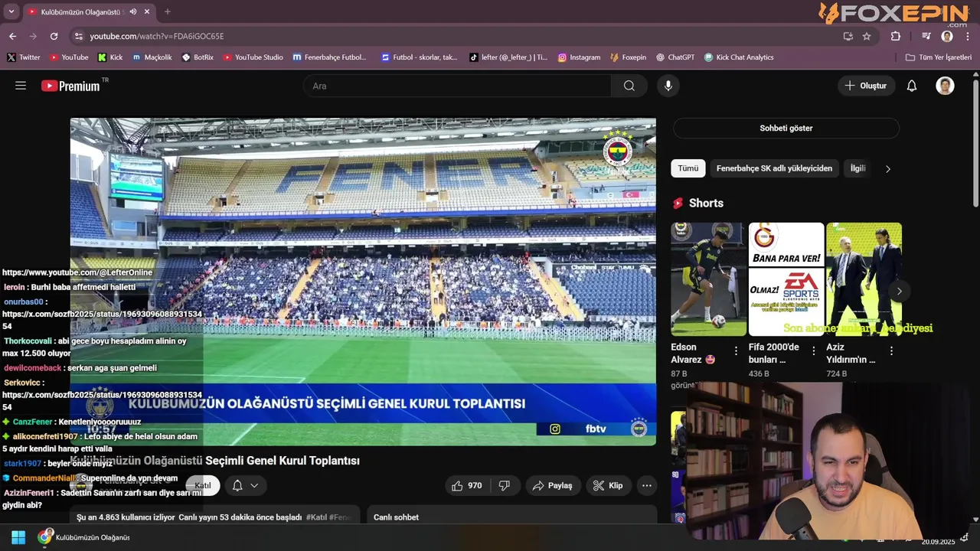The width and height of the screenshot is (980, 551).
Task: Share video with Paylaş button
Action: [553, 485]
